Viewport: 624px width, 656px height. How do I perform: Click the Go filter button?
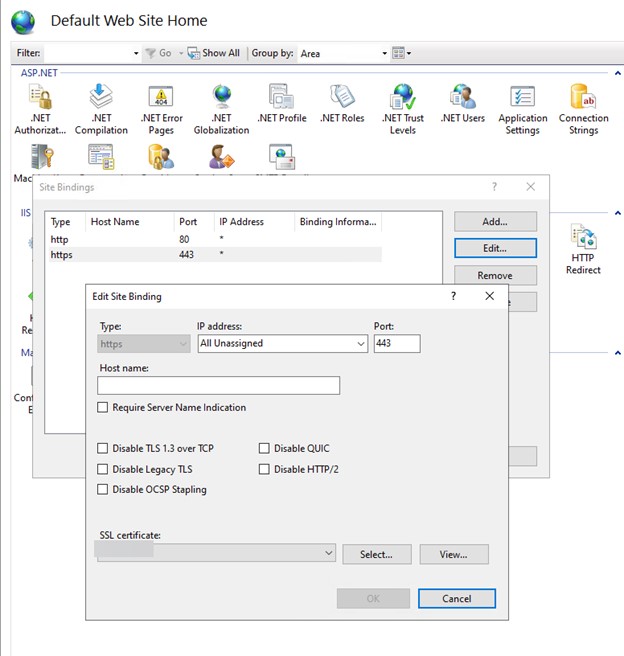click(x=159, y=53)
